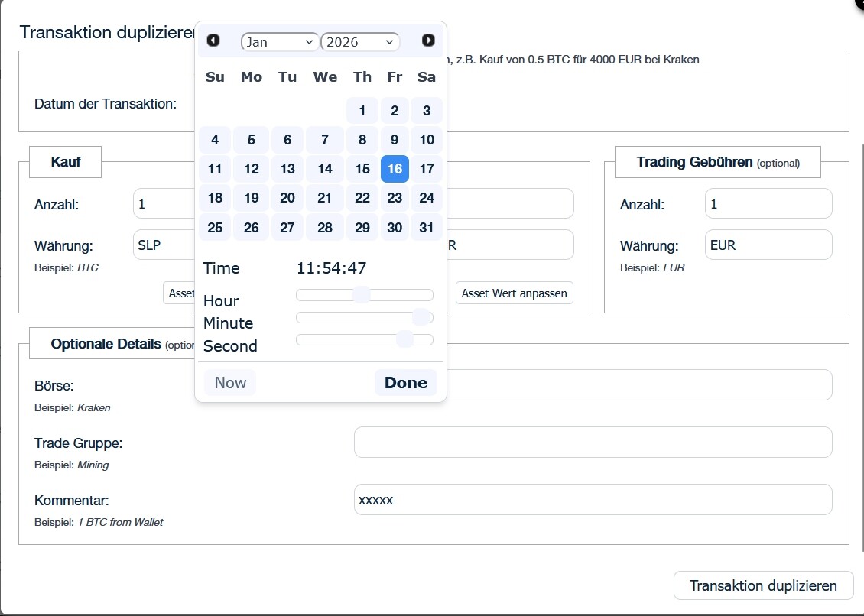
Task: Click the Second slider handle
Action: point(404,339)
